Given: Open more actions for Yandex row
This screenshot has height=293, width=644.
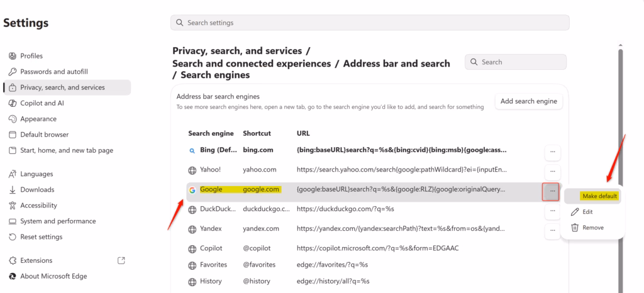Looking at the screenshot, I should [552, 231].
